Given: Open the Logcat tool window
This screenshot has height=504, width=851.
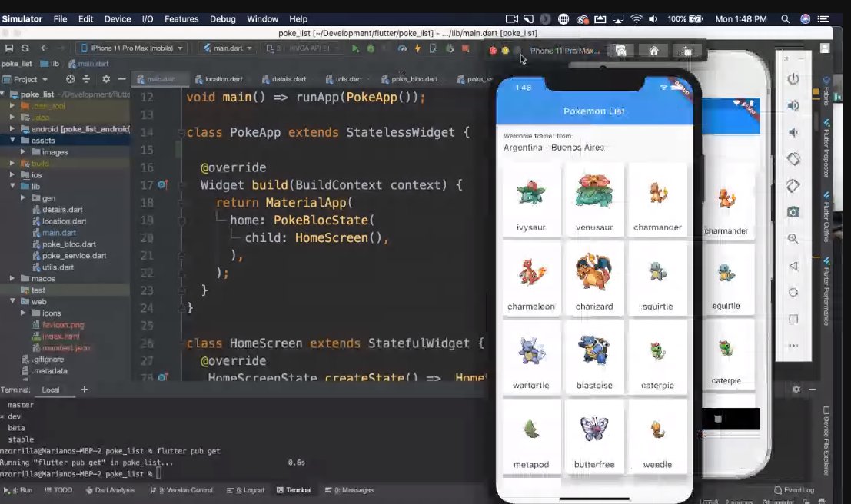Looking at the screenshot, I should pyautogui.click(x=245, y=490).
